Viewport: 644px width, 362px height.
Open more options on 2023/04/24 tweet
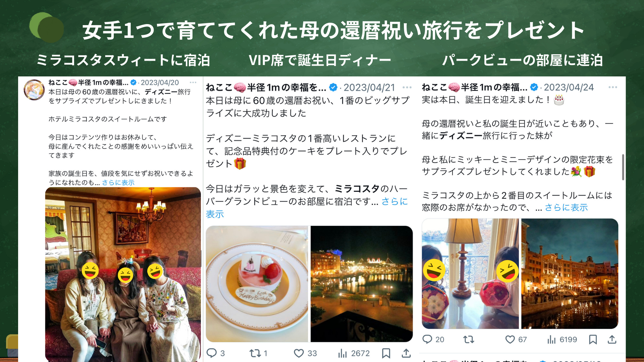click(x=613, y=87)
